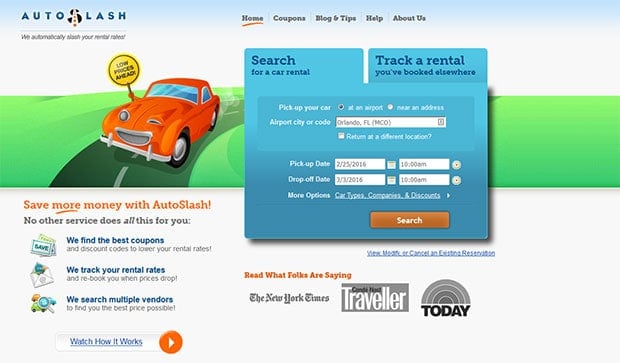
Task: Open Blog & Tips menu item
Action: 336,18
